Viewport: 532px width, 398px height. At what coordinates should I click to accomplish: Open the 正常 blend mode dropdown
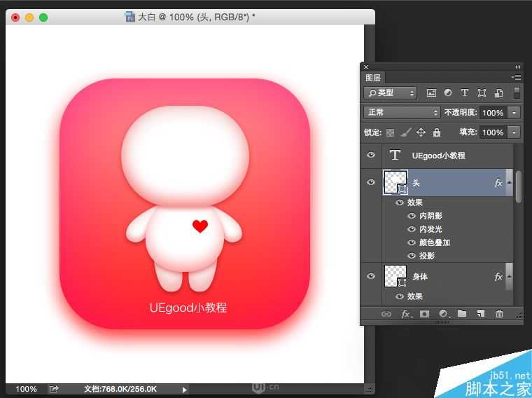pyautogui.click(x=401, y=112)
